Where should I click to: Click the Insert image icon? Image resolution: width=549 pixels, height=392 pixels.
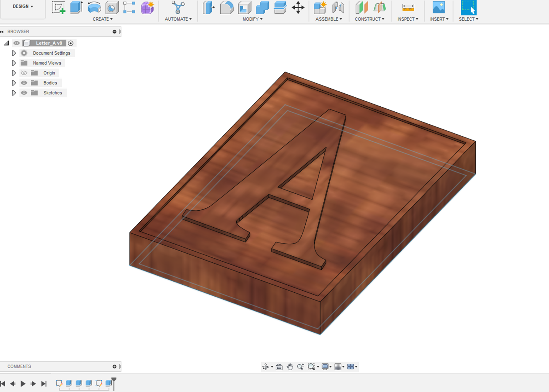point(438,8)
